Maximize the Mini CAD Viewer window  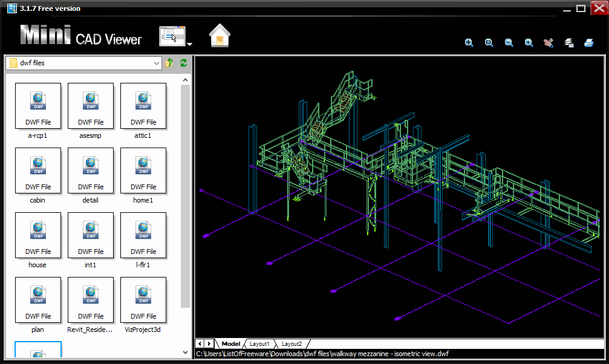[x=581, y=8]
